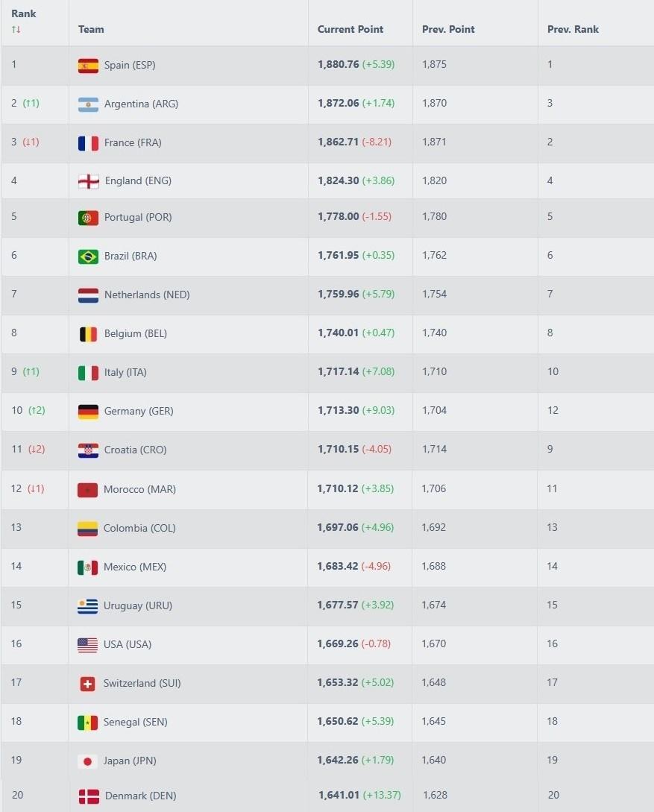Sort table by Rank arrows
Viewport: 654px width, 812px height.
click(16, 30)
